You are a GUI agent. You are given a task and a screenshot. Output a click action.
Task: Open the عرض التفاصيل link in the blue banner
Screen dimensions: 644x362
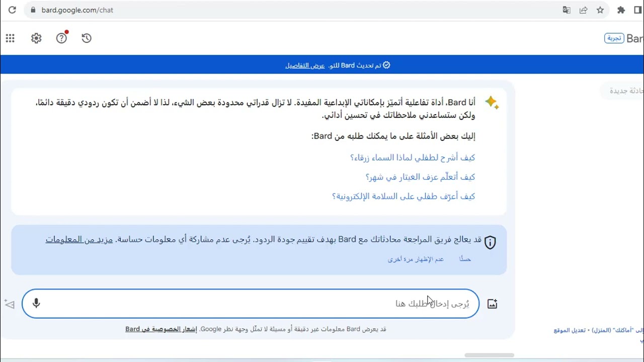coord(305,65)
